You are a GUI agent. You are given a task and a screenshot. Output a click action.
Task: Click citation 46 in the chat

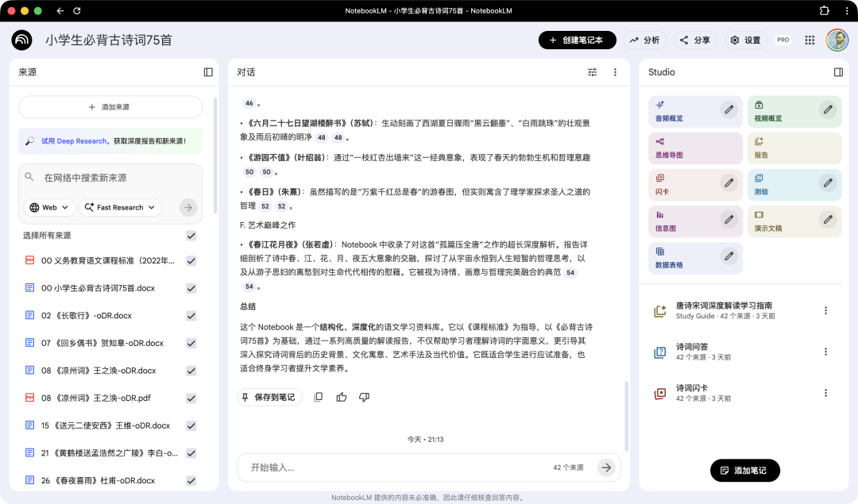click(249, 103)
